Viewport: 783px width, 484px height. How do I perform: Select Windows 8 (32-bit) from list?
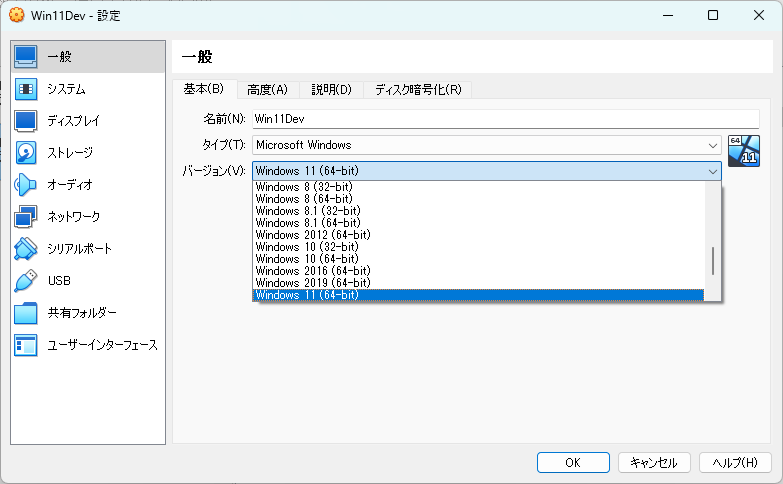pyautogui.click(x=478, y=187)
